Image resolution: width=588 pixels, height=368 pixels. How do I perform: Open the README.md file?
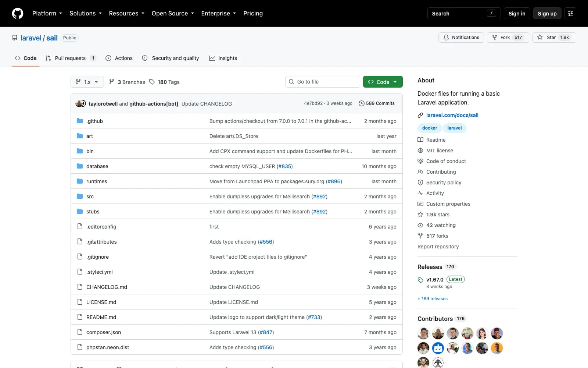[101, 317]
